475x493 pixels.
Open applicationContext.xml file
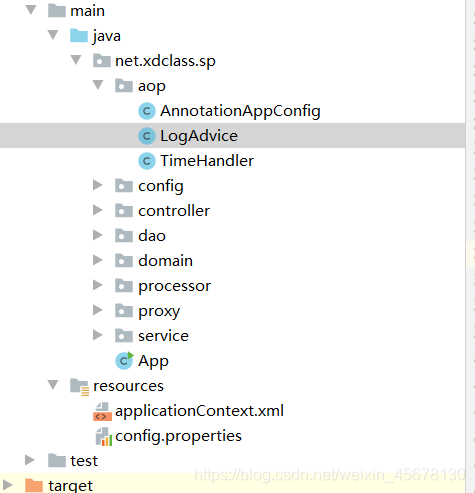point(199,411)
